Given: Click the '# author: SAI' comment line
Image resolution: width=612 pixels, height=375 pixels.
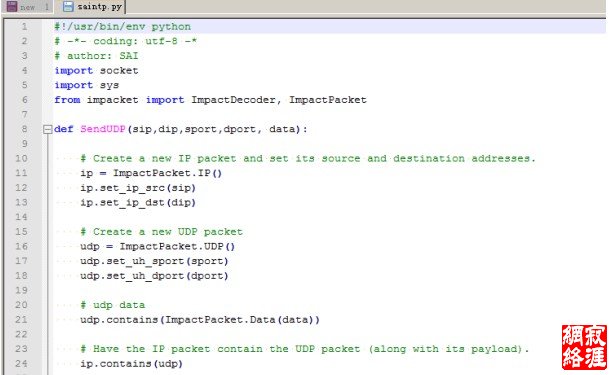Looking at the screenshot, I should (x=96, y=56).
